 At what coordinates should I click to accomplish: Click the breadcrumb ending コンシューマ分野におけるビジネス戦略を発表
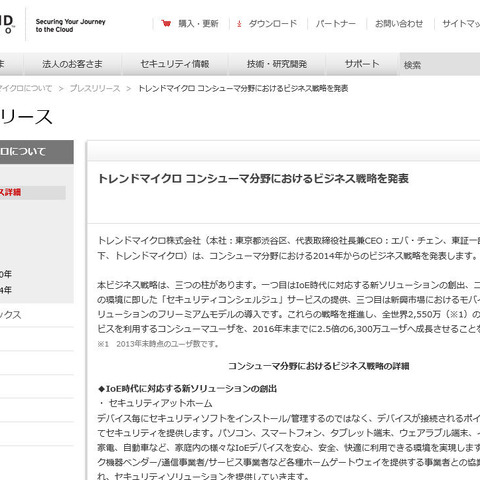coord(243,88)
